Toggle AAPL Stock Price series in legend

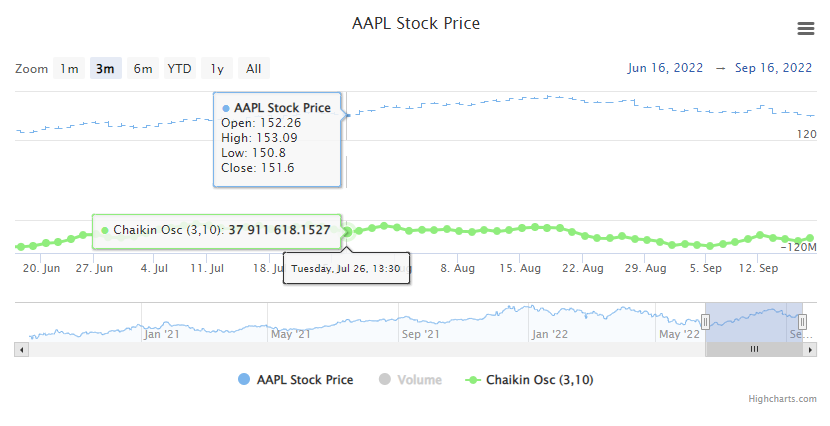pyautogui.click(x=304, y=380)
